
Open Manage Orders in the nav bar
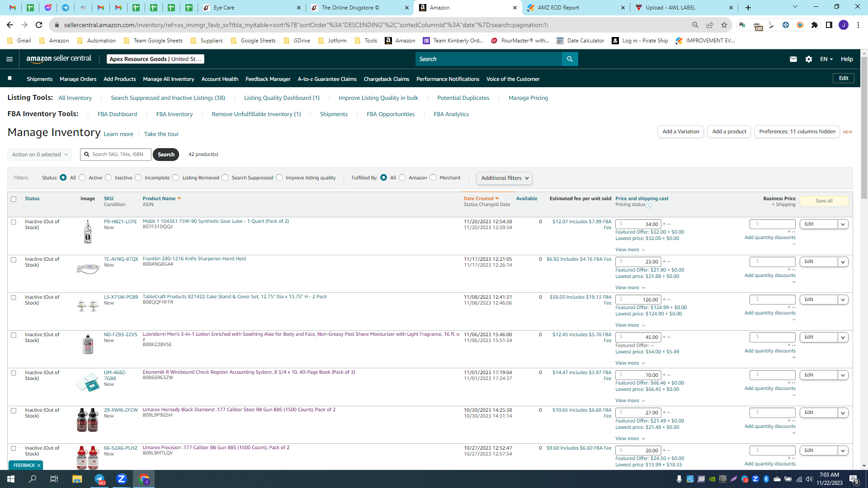pyautogui.click(x=78, y=79)
